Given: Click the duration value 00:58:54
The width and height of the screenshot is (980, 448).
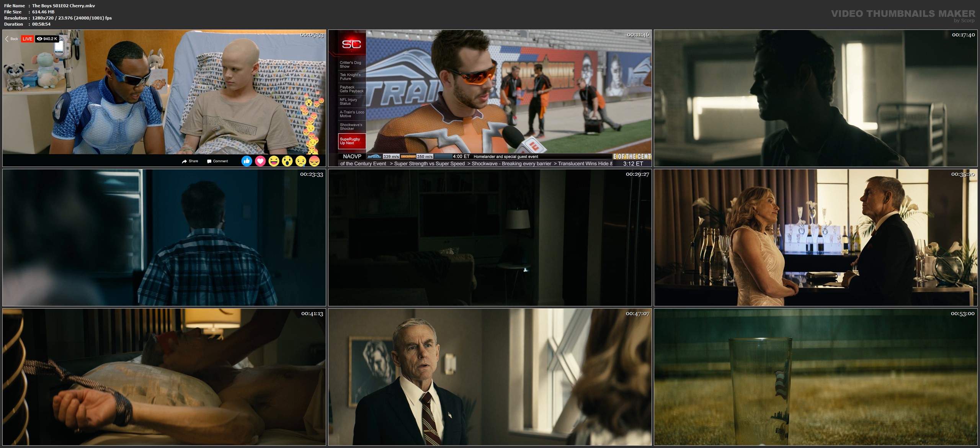Looking at the screenshot, I should tap(41, 24).
